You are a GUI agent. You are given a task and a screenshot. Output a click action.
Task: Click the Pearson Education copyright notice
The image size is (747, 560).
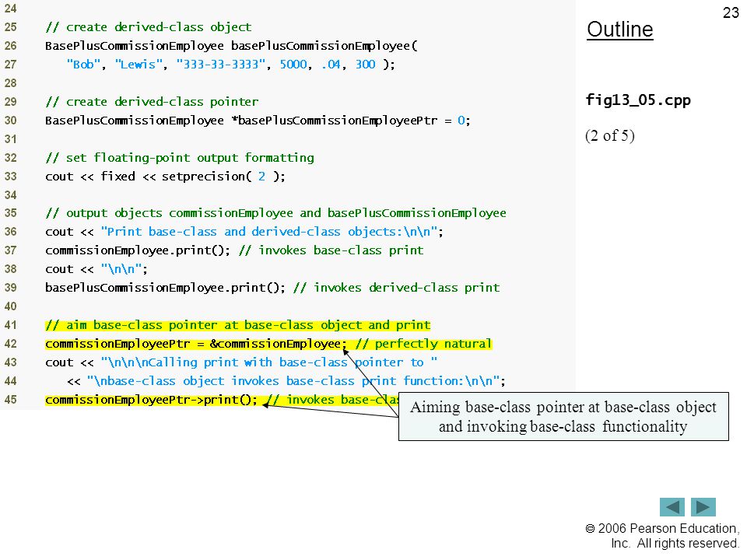tap(662, 536)
